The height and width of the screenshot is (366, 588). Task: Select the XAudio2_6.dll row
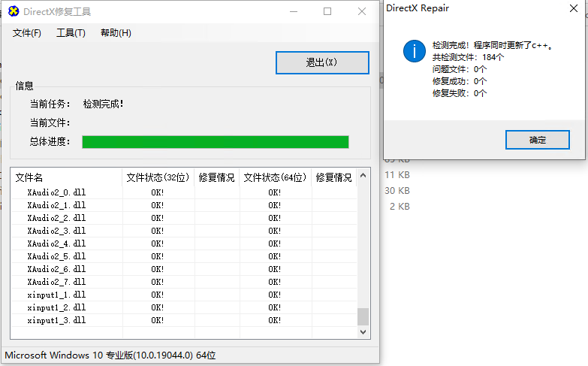pyautogui.click(x=184, y=269)
